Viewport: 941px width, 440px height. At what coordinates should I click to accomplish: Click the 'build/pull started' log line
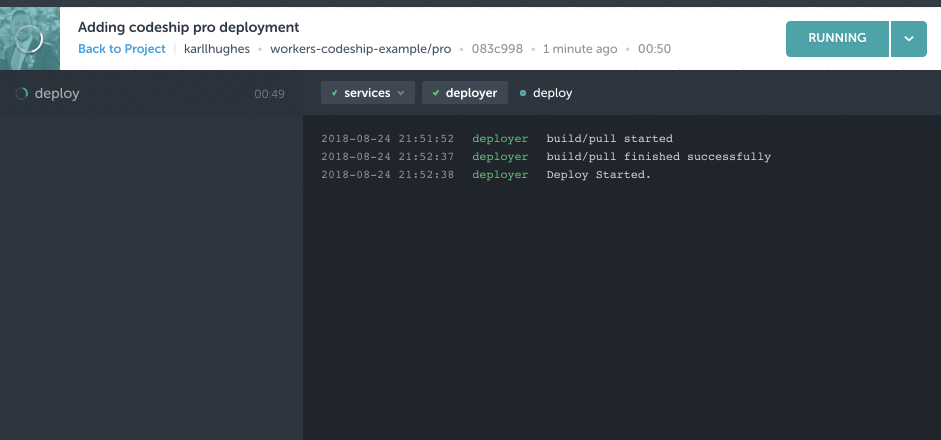[x=609, y=139]
